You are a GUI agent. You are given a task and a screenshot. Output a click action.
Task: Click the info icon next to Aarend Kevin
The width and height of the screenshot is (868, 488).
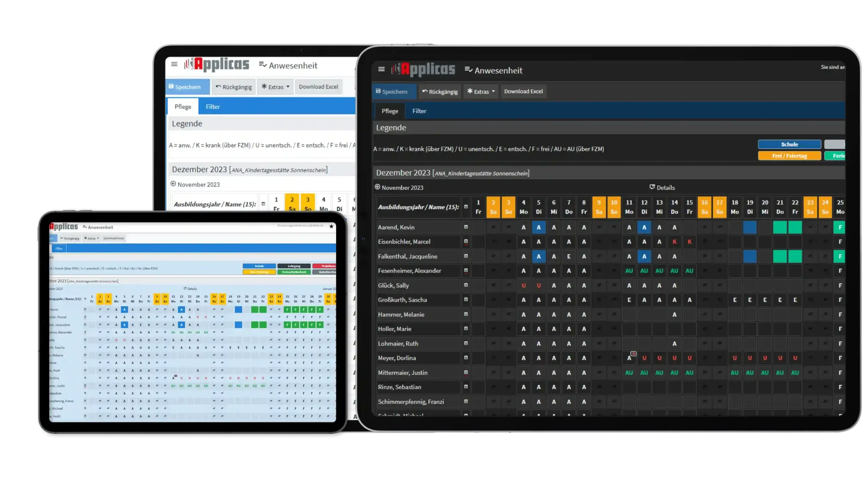point(466,226)
